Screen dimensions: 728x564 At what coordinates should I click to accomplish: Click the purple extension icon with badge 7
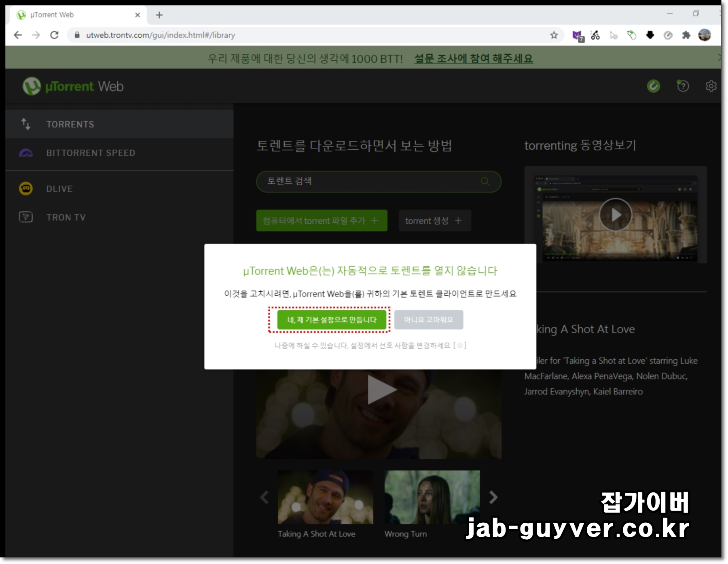click(x=578, y=36)
